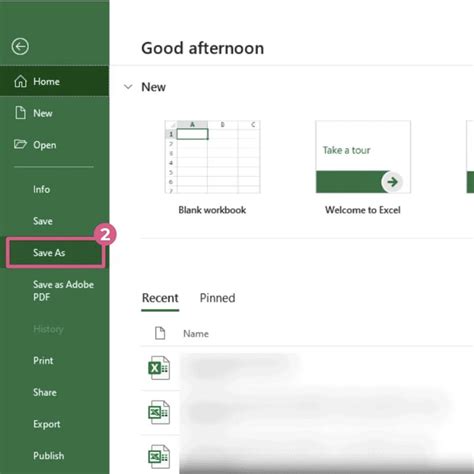Sort by the Name column header
Viewport: 474px width, 474px height.
(196, 334)
